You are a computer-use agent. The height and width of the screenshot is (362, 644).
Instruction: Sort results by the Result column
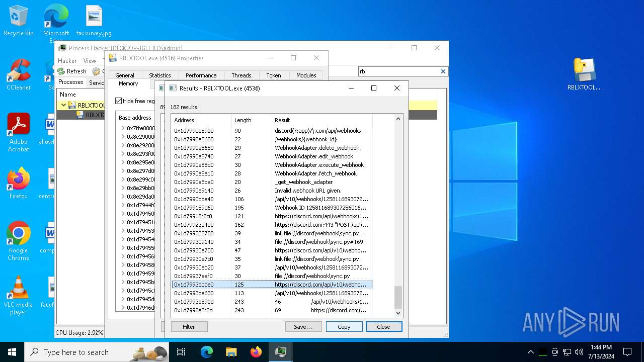click(x=322, y=120)
